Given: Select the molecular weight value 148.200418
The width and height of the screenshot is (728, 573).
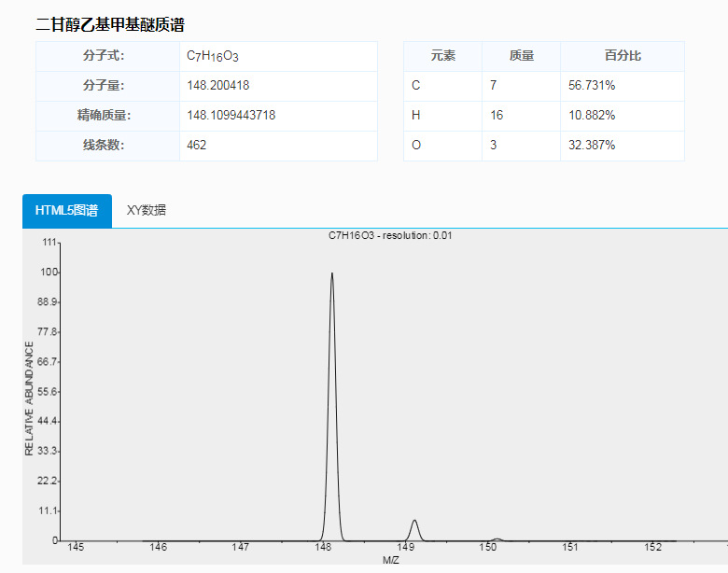Looking at the screenshot, I should tap(218, 86).
